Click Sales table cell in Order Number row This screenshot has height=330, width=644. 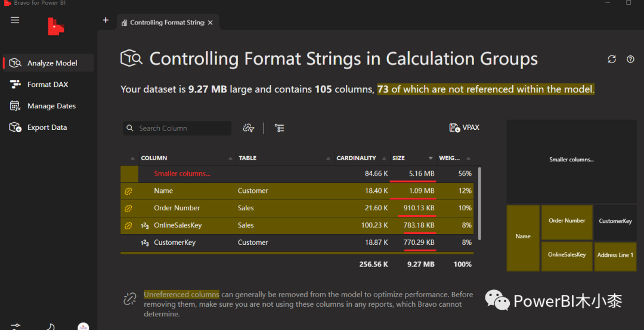tap(246, 208)
